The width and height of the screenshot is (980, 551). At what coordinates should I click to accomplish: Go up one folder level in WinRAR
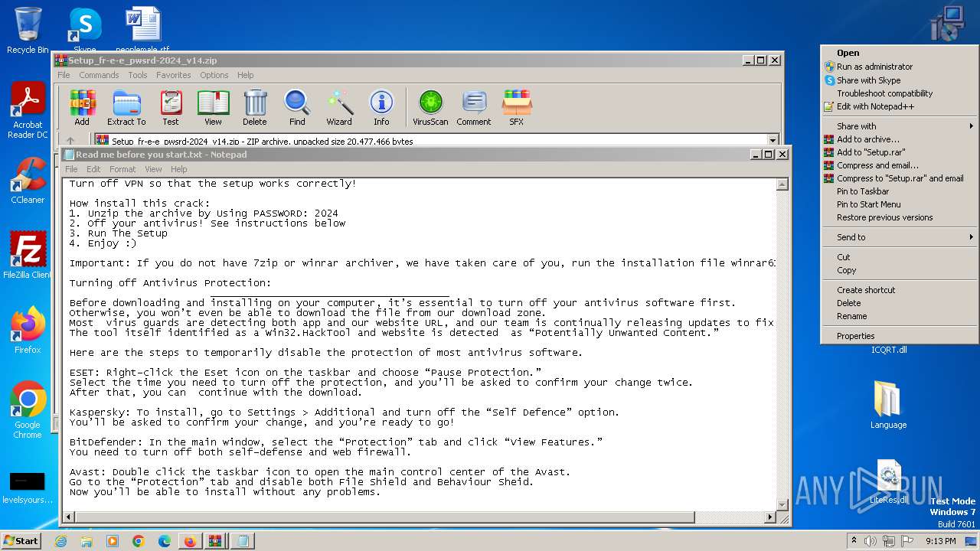[70, 141]
